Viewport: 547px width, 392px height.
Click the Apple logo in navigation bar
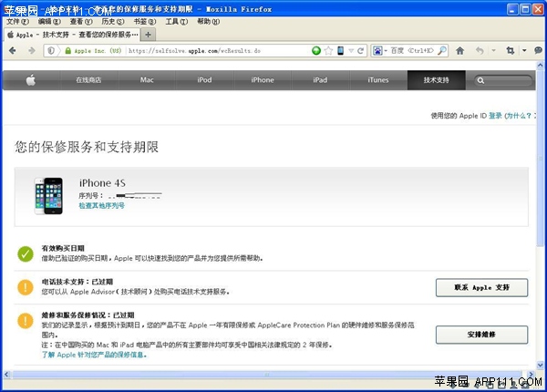[x=30, y=80]
